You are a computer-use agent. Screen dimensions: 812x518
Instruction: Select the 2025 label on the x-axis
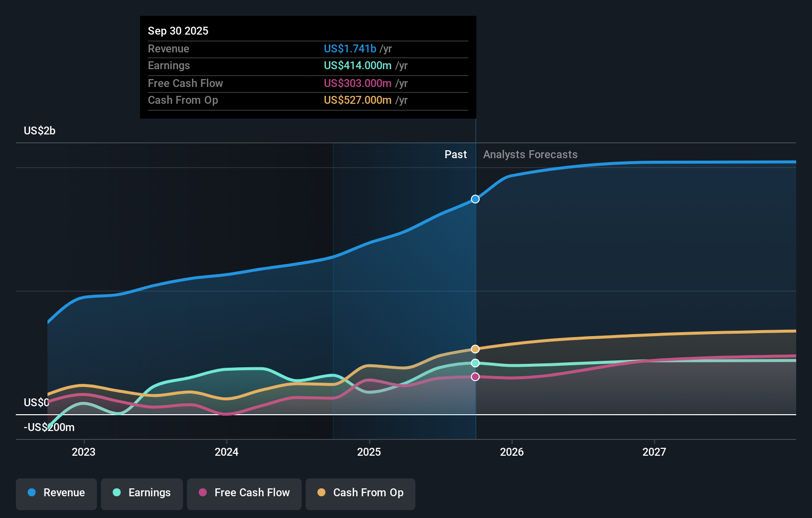click(369, 451)
